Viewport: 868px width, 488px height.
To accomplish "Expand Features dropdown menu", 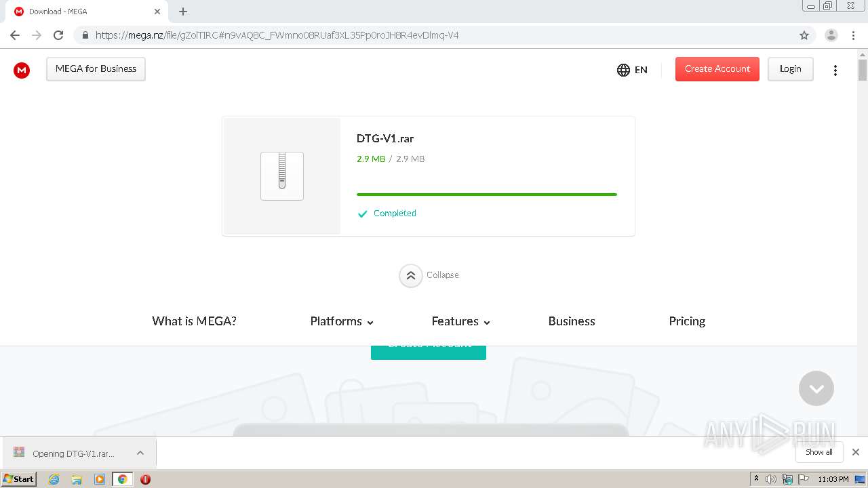I will pyautogui.click(x=460, y=321).
